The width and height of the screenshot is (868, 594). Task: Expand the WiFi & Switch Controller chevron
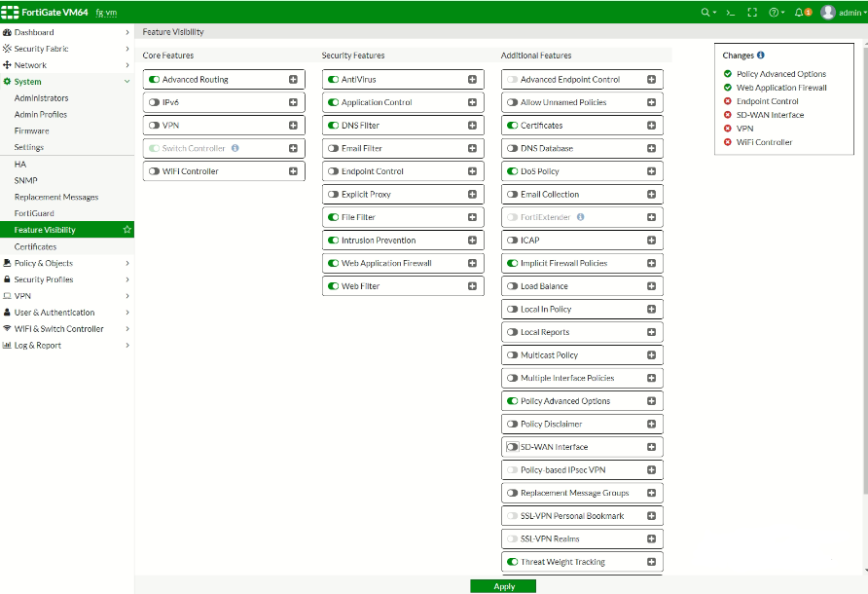pos(127,328)
